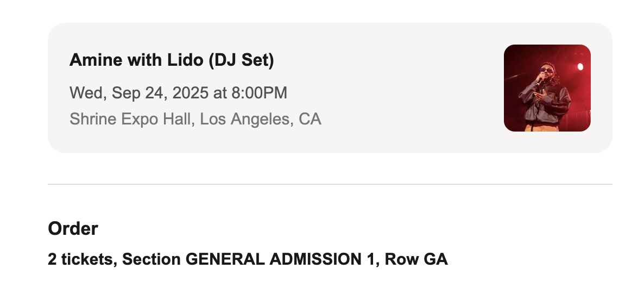Select the event title Amine with Lido

pyautogui.click(x=171, y=60)
